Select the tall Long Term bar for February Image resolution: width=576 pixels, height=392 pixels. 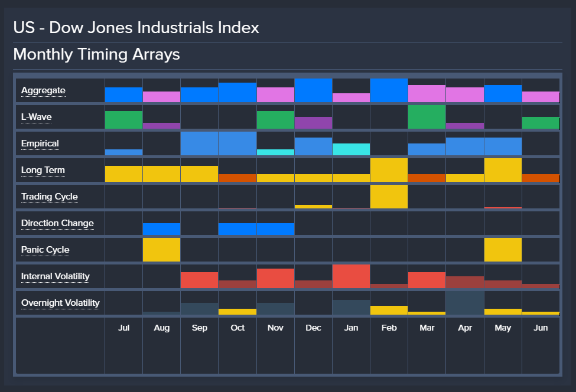coord(389,170)
